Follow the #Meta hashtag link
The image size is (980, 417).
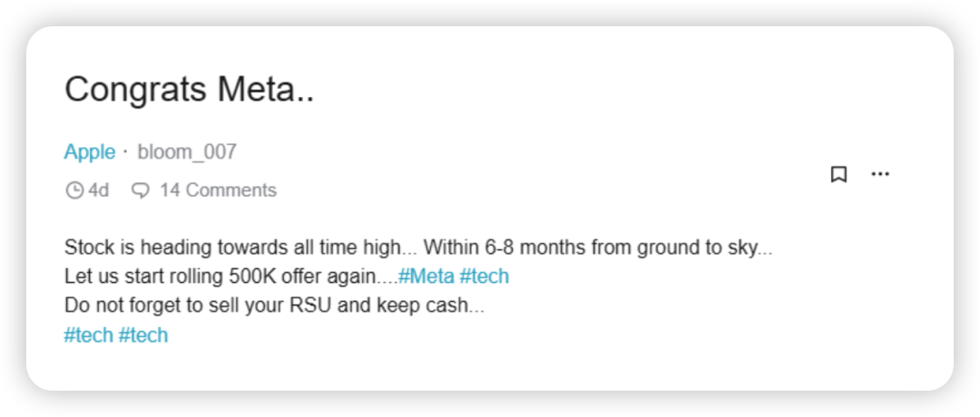(x=426, y=276)
